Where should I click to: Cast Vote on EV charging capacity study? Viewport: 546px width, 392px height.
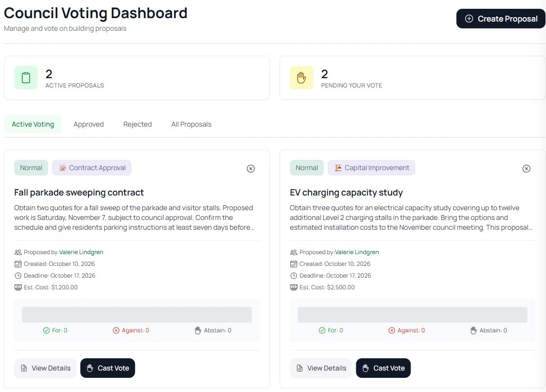(383, 369)
